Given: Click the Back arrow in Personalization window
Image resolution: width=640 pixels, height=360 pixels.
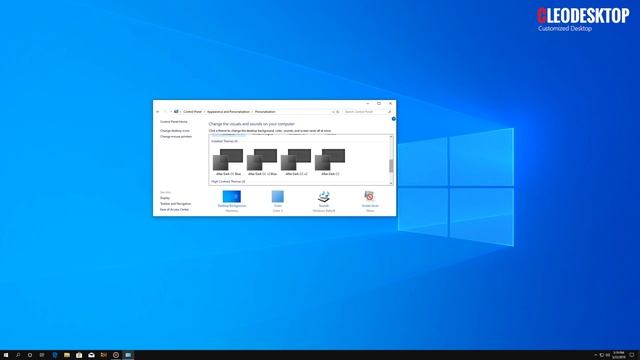Looking at the screenshot, I should pyautogui.click(x=158, y=111).
